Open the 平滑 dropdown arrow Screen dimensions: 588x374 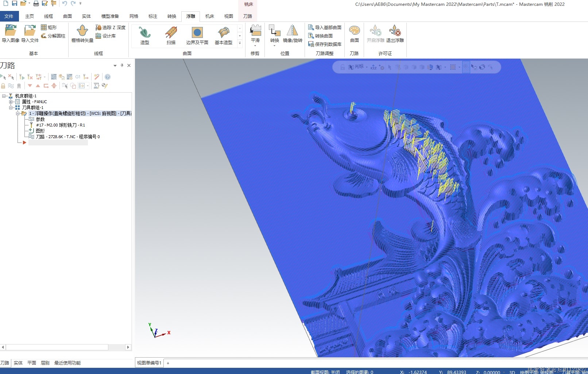click(255, 46)
